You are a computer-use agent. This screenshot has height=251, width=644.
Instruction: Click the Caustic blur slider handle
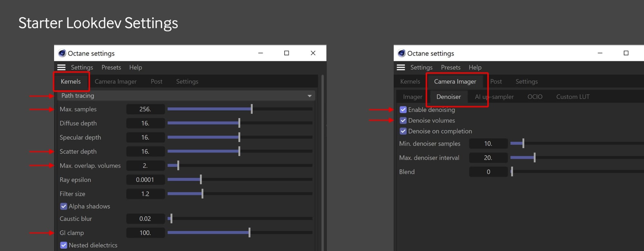coord(171,219)
